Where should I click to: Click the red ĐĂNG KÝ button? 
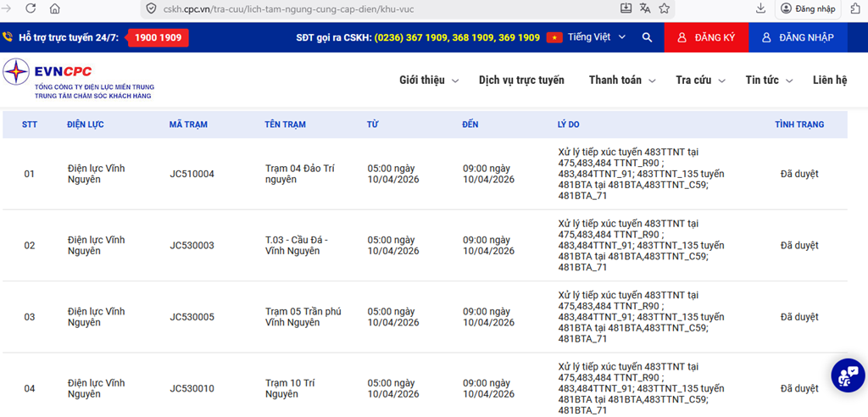click(x=706, y=38)
